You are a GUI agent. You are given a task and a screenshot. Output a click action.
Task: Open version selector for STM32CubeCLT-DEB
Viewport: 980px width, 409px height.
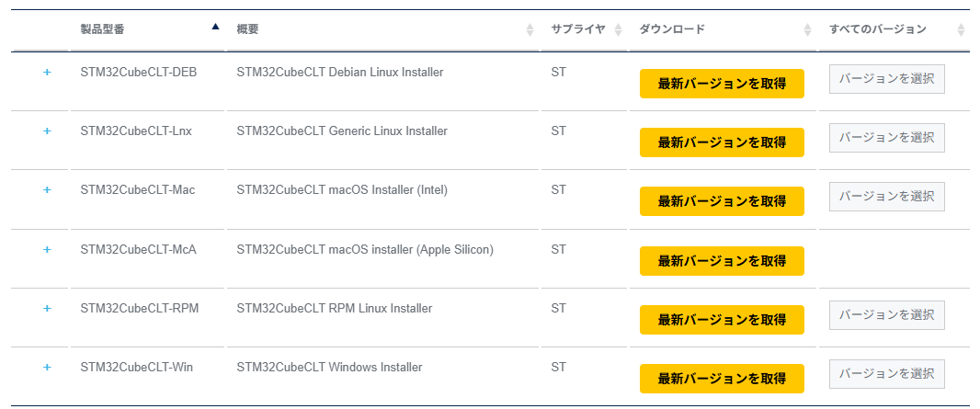tap(886, 79)
